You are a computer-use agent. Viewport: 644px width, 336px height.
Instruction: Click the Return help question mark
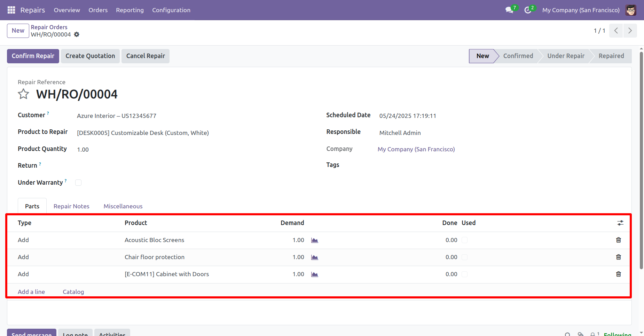tap(40, 163)
